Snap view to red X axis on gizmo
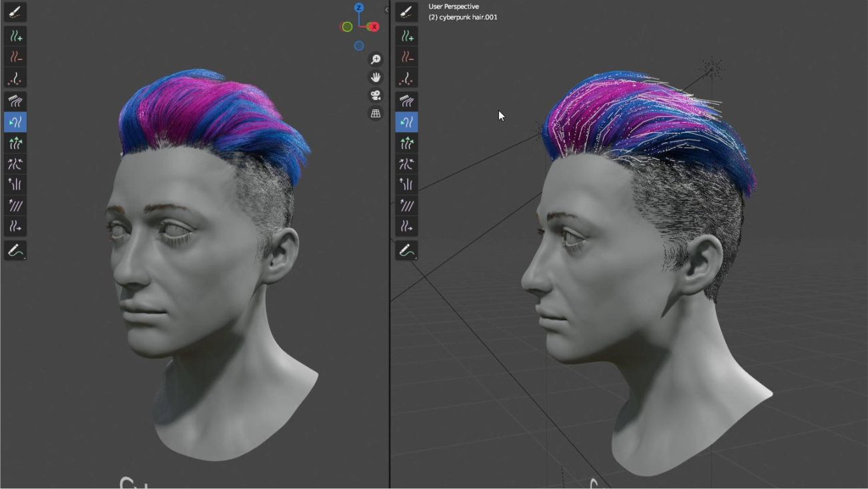The width and height of the screenshot is (868, 489). pyautogui.click(x=374, y=27)
